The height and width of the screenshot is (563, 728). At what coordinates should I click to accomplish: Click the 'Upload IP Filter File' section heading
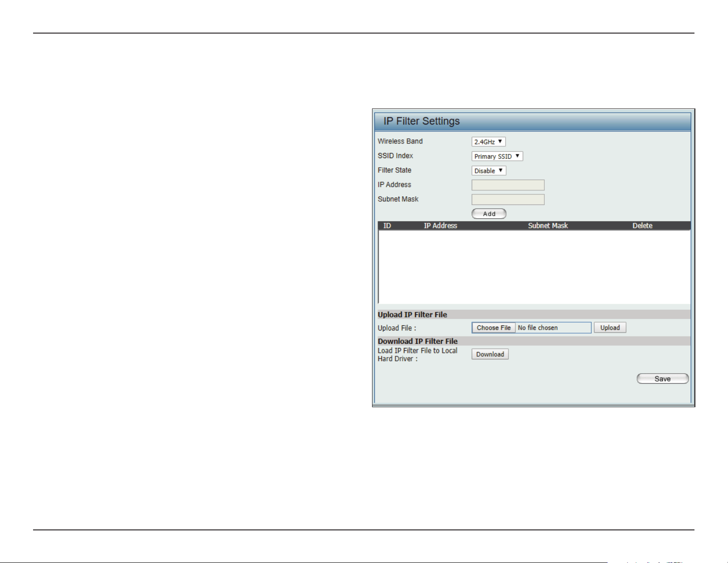412,315
